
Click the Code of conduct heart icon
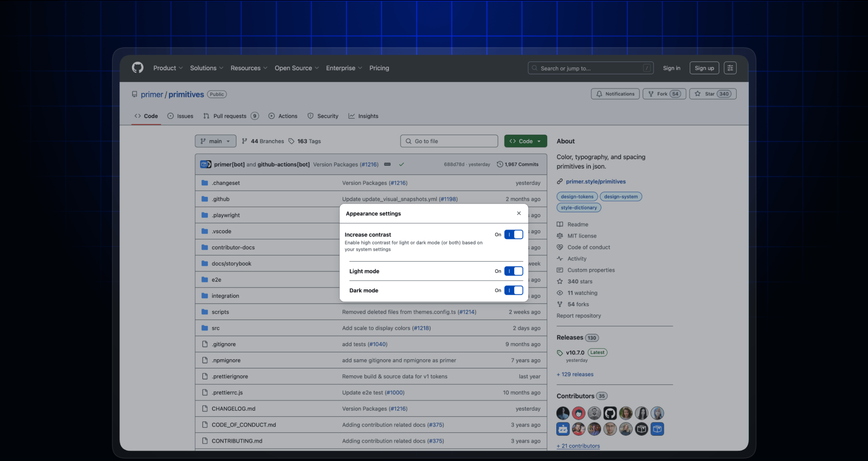(560, 247)
